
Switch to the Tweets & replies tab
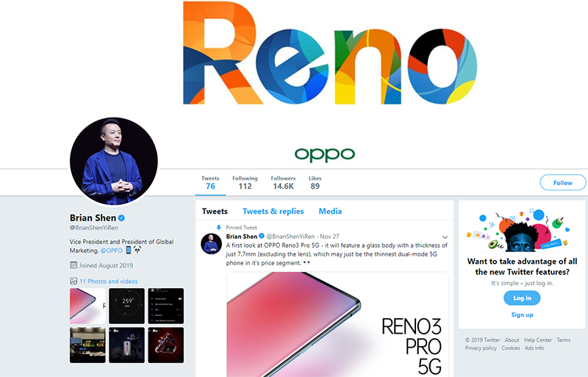[273, 211]
